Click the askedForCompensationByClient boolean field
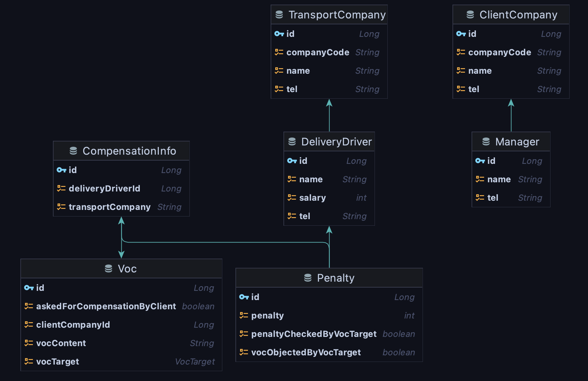 [106, 306]
